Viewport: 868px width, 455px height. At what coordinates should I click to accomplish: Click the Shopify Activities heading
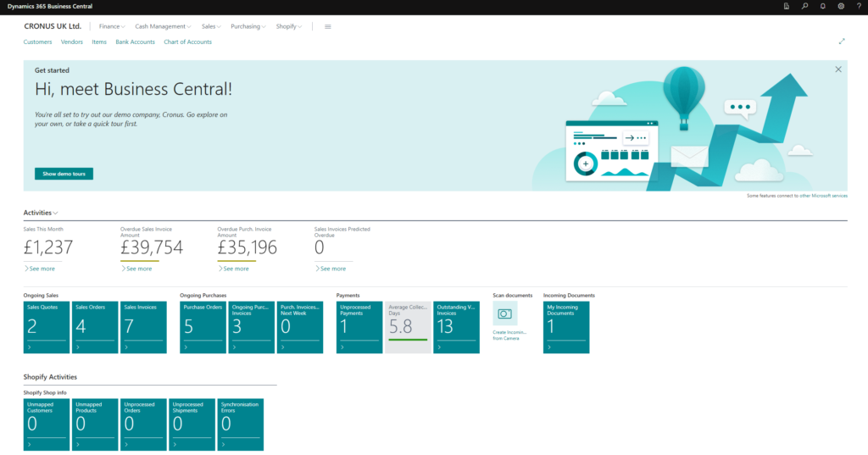coord(50,377)
